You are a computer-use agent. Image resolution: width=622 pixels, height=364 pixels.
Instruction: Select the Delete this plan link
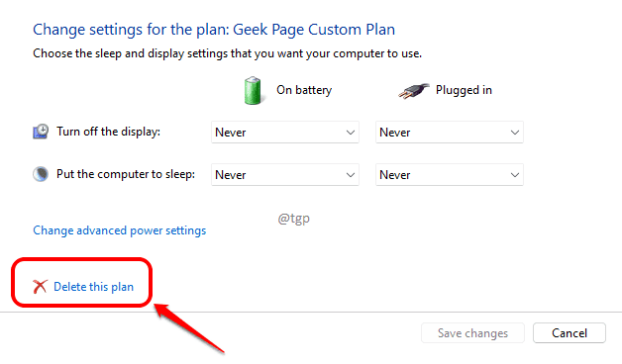(x=94, y=287)
